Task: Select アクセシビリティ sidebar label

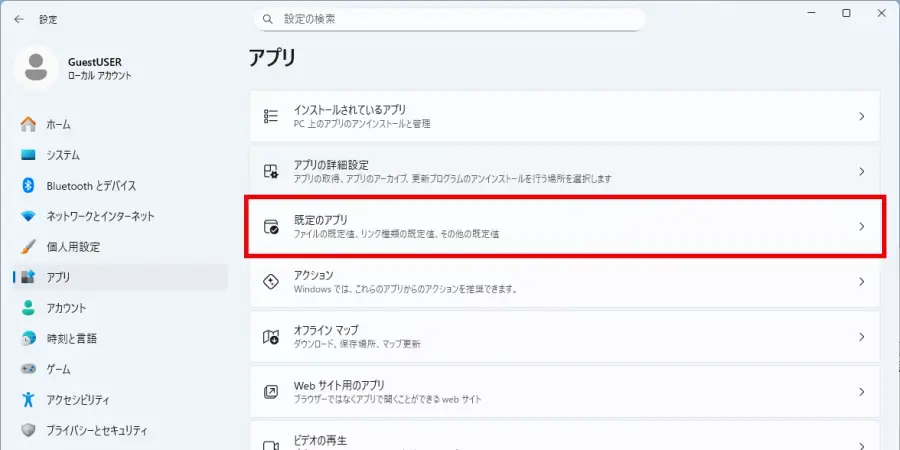Action: tap(78, 399)
